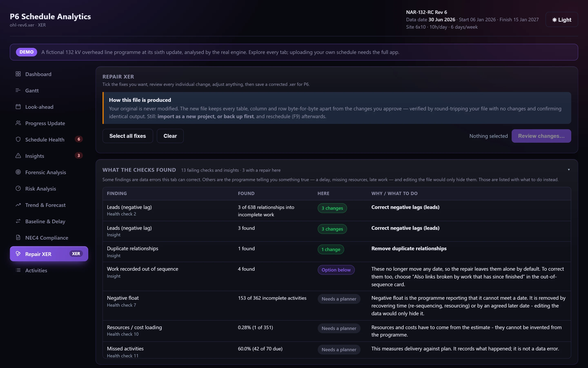Viewport: 588px width, 368px height.
Task: Click the FOUND column header
Action: click(246, 193)
